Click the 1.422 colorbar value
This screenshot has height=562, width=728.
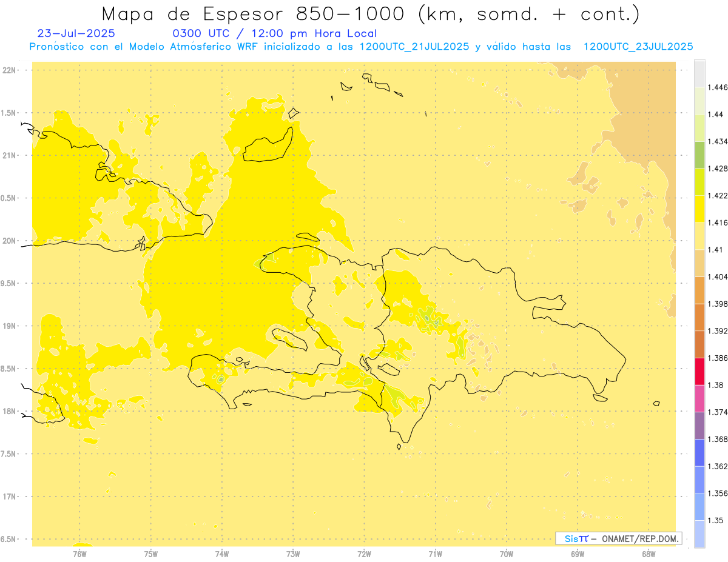click(718, 195)
